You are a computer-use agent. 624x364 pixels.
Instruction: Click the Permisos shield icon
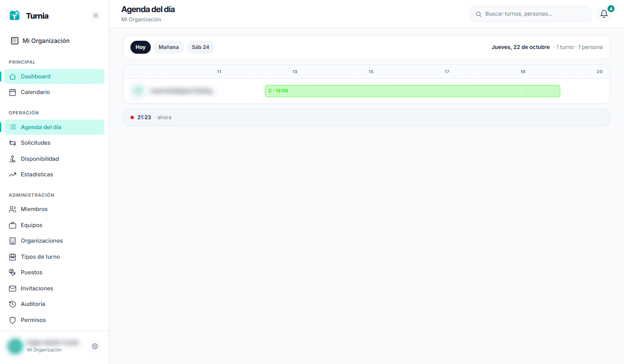pyautogui.click(x=13, y=320)
